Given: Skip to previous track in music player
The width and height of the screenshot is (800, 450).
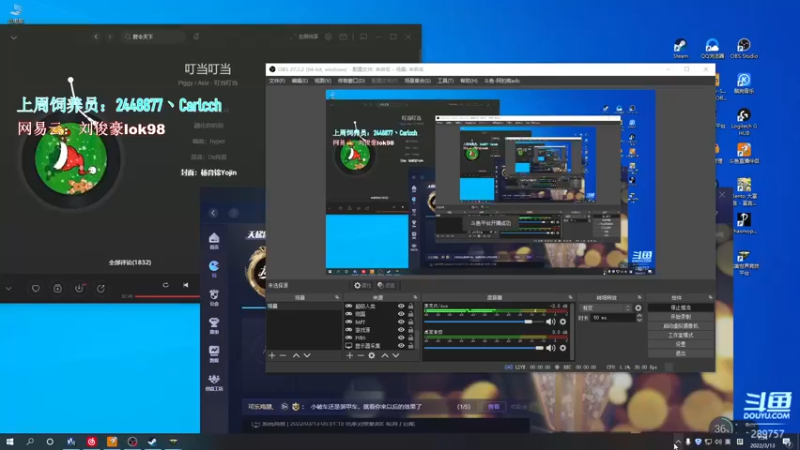Looking at the screenshot, I should (x=186, y=285).
